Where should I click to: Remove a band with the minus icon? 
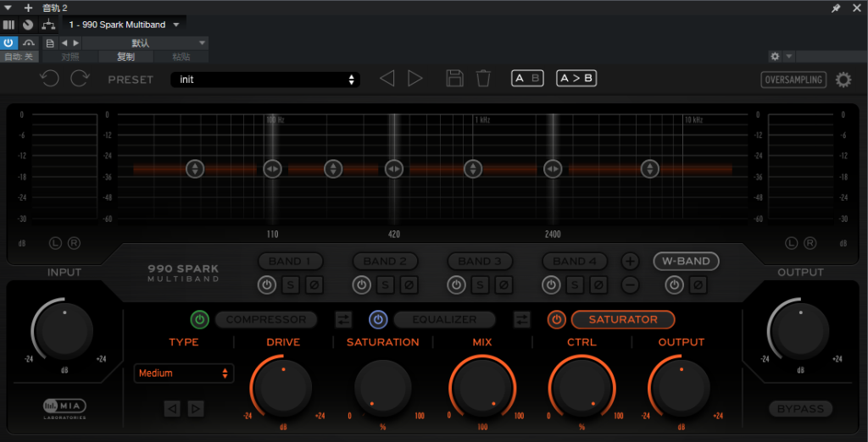[x=630, y=285]
